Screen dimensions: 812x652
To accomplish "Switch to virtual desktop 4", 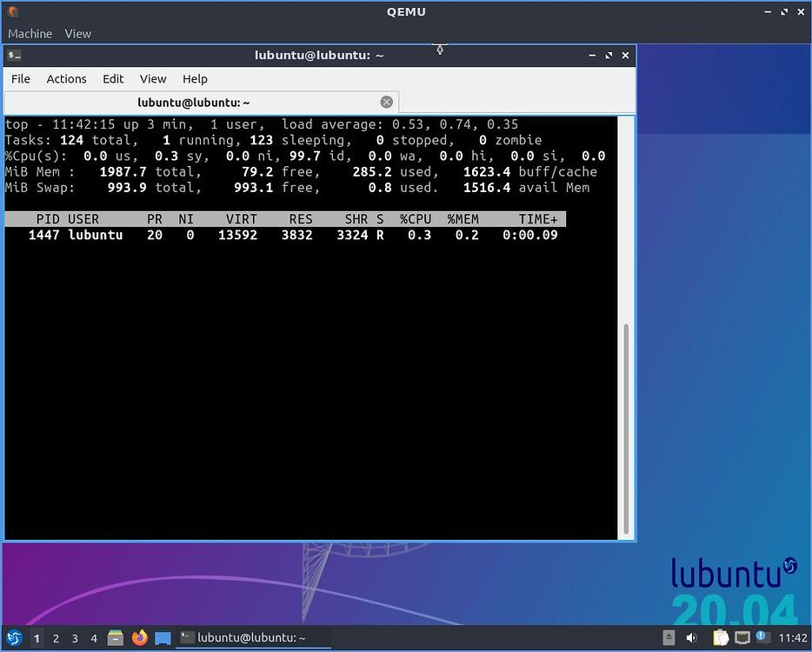I will 94,639.
